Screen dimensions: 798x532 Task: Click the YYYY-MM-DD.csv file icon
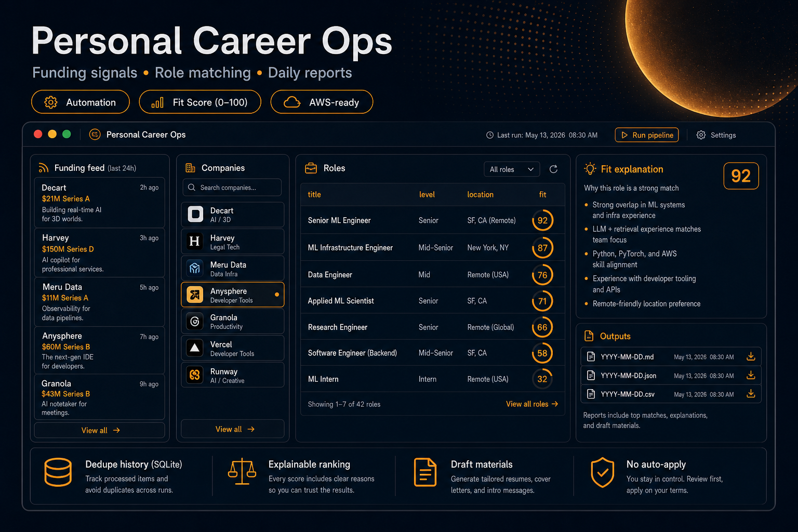point(591,394)
